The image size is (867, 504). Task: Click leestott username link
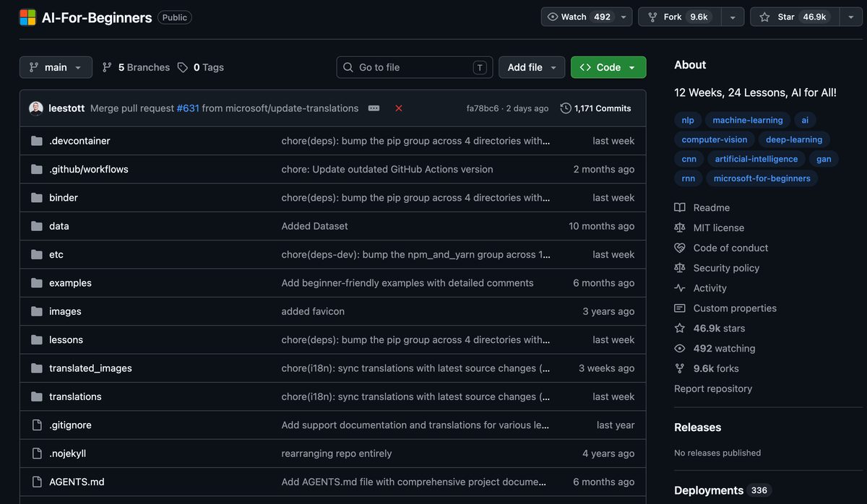[66, 108]
